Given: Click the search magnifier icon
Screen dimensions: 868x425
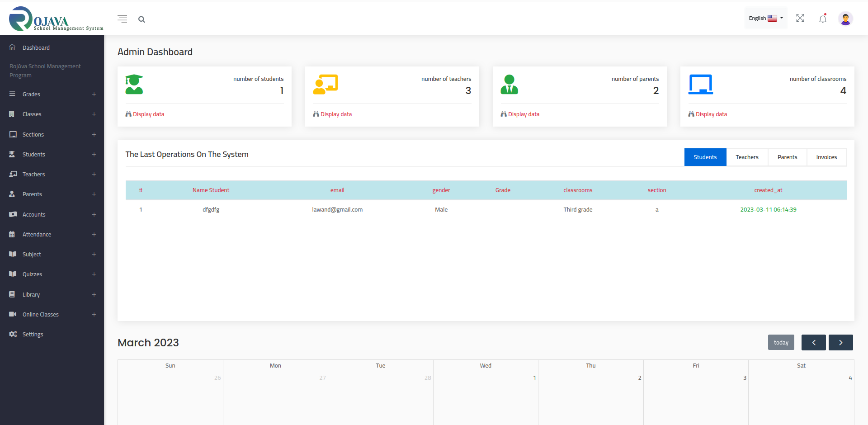Looking at the screenshot, I should click(142, 19).
